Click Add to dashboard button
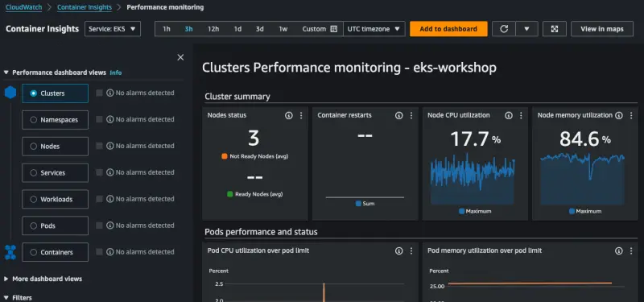The height and width of the screenshot is (302, 644). (x=448, y=29)
